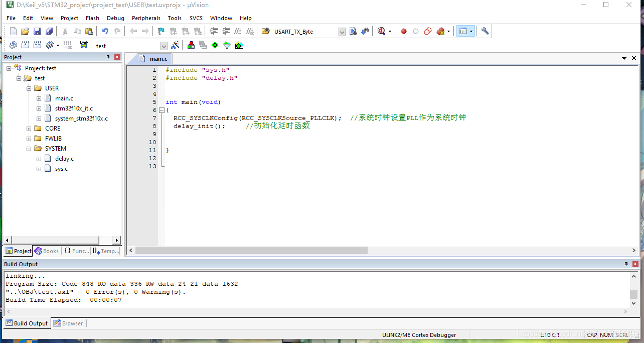Comment out the selected lines
This screenshot has width=644, height=343.
238,31
